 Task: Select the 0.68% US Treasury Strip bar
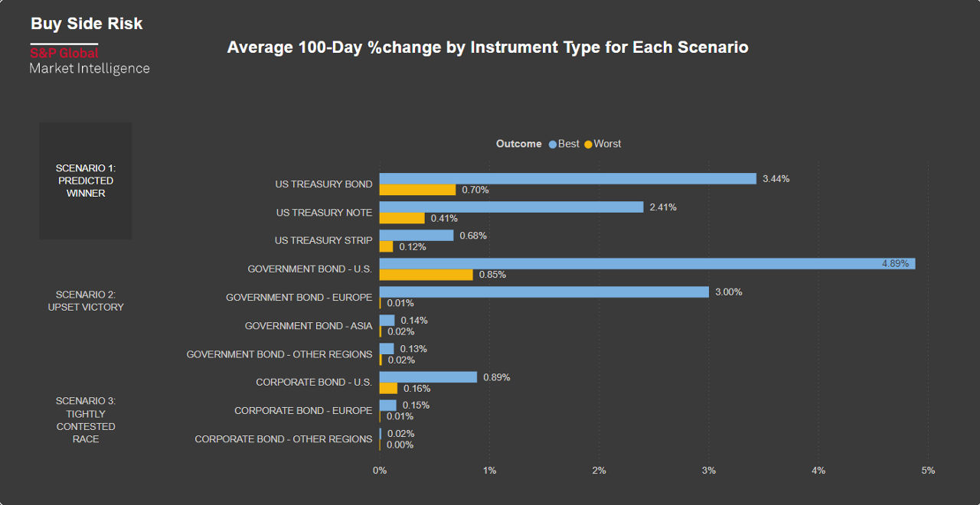[x=416, y=235]
